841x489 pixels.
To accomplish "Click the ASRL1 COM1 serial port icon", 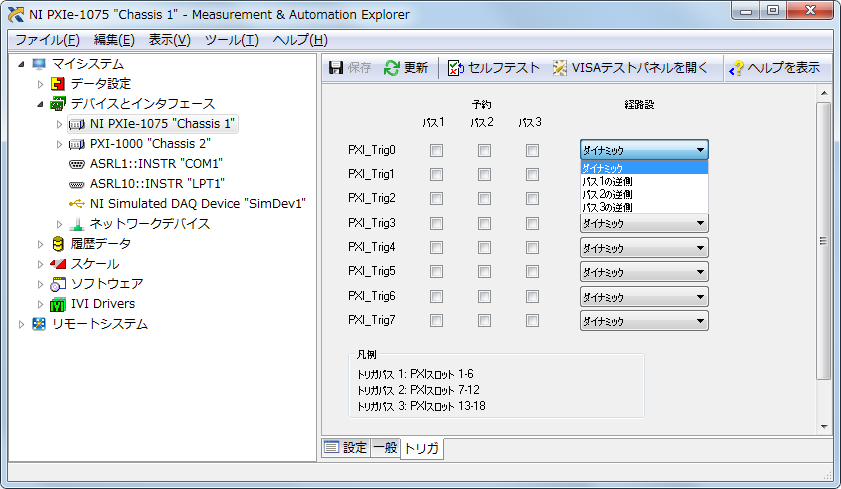I will [x=77, y=164].
